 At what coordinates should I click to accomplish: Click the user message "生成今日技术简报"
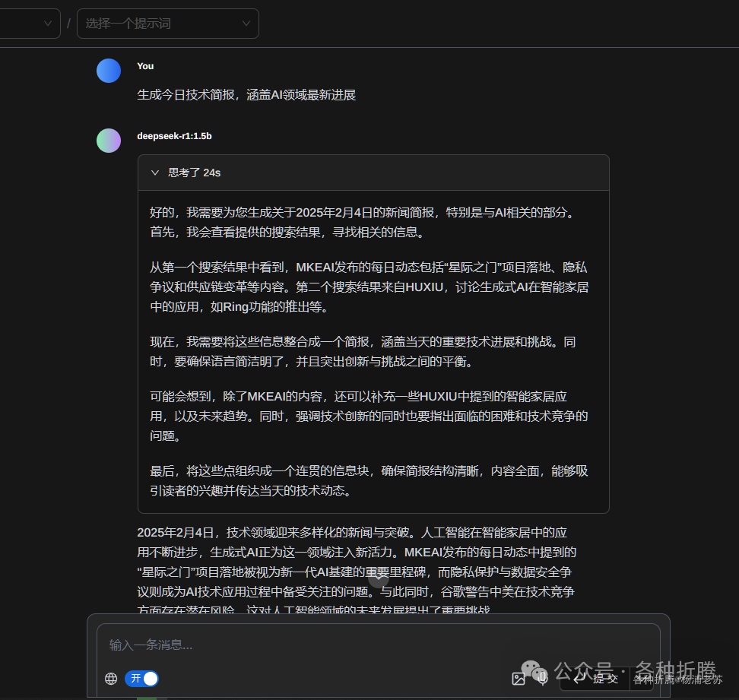point(246,95)
